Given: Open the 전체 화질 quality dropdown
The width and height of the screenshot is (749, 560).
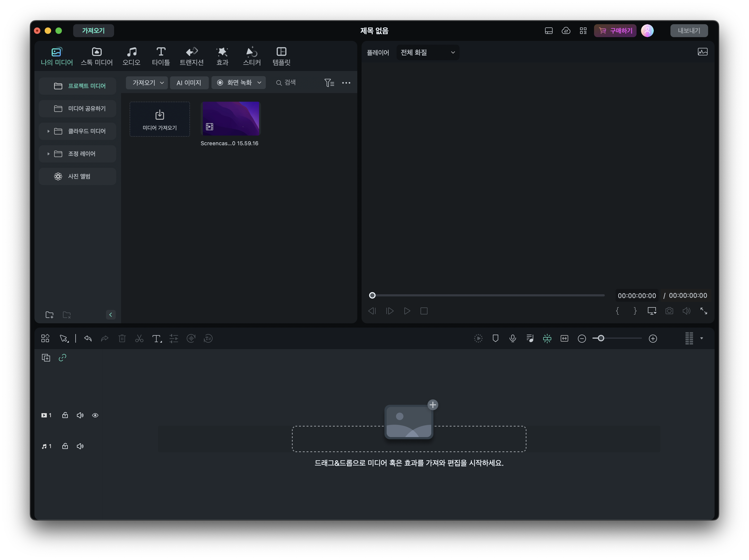Looking at the screenshot, I should [427, 52].
